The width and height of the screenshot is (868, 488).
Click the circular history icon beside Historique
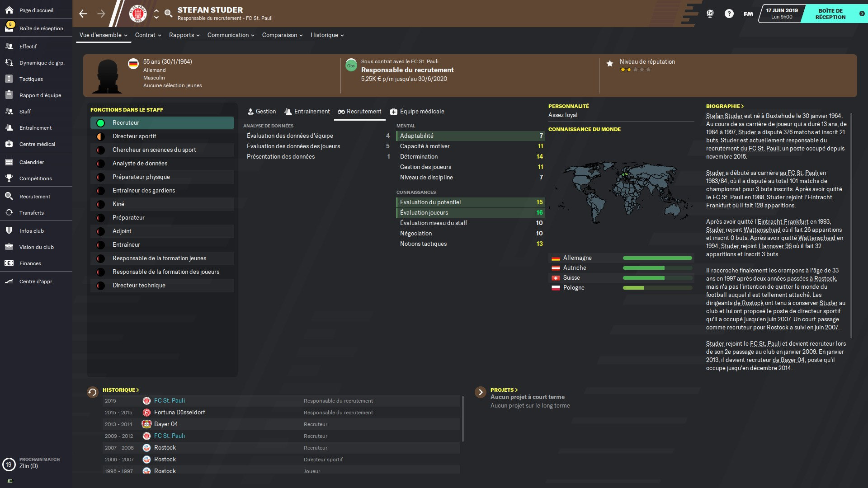tap(93, 392)
